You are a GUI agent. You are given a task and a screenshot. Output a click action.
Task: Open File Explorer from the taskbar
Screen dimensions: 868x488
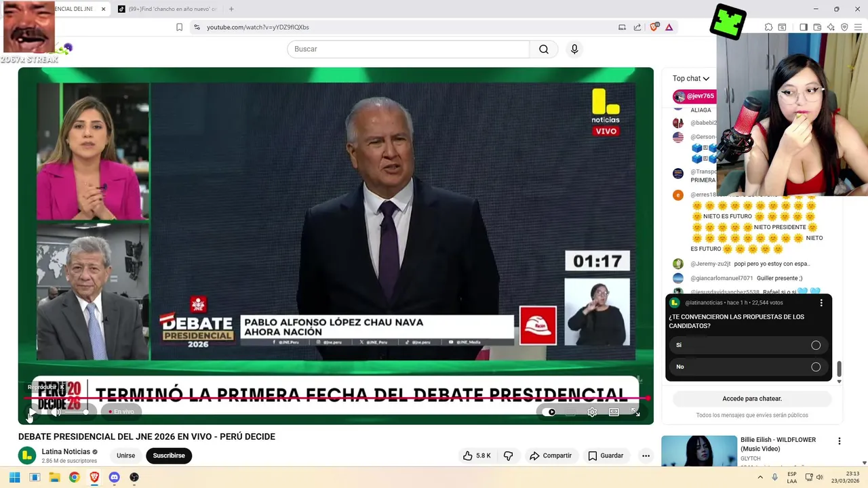click(54, 477)
